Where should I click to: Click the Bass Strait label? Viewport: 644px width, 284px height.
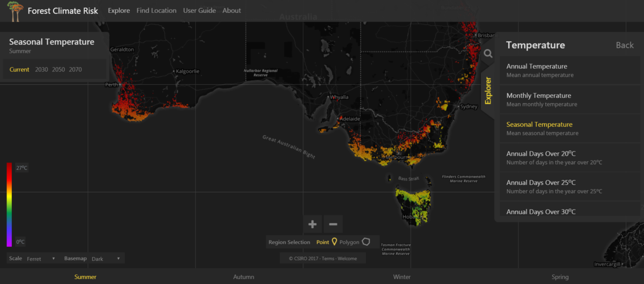(x=407, y=178)
